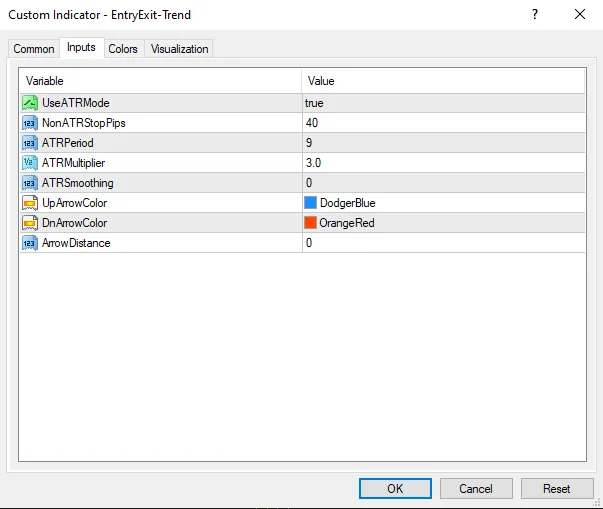This screenshot has width=603, height=509.
Task: Click the color-type icon beside DnArrowColor
Action: click(30, 223)
